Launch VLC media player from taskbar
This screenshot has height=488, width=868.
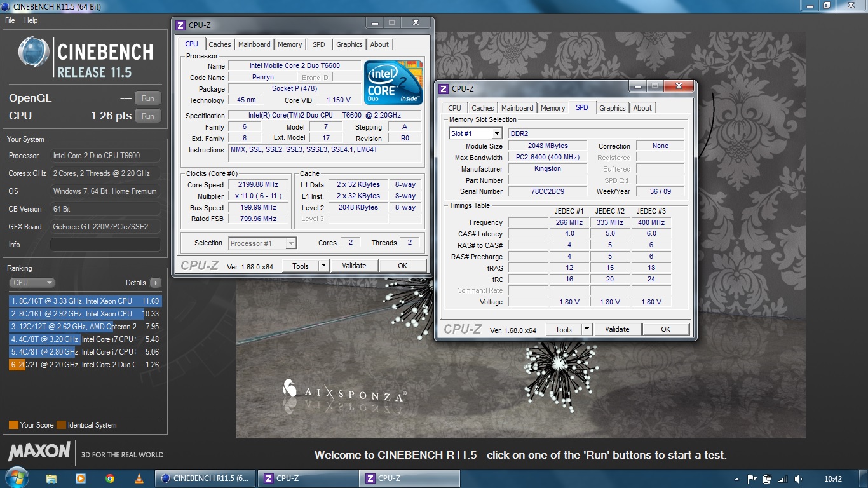pos(139,478)
